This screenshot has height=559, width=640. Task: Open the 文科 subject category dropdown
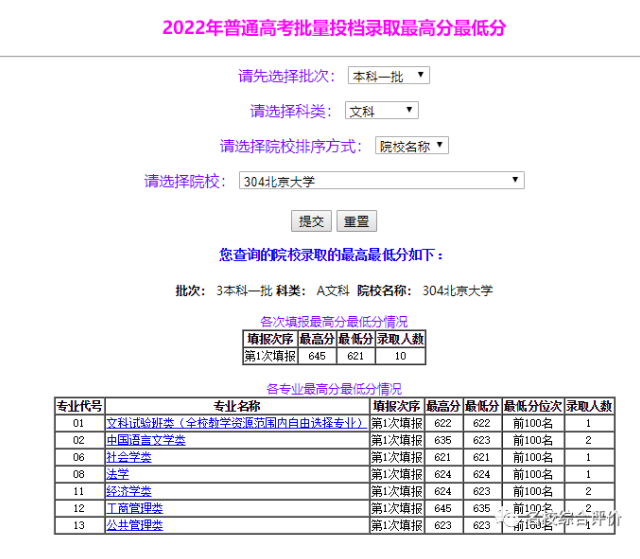coord(382,111)
